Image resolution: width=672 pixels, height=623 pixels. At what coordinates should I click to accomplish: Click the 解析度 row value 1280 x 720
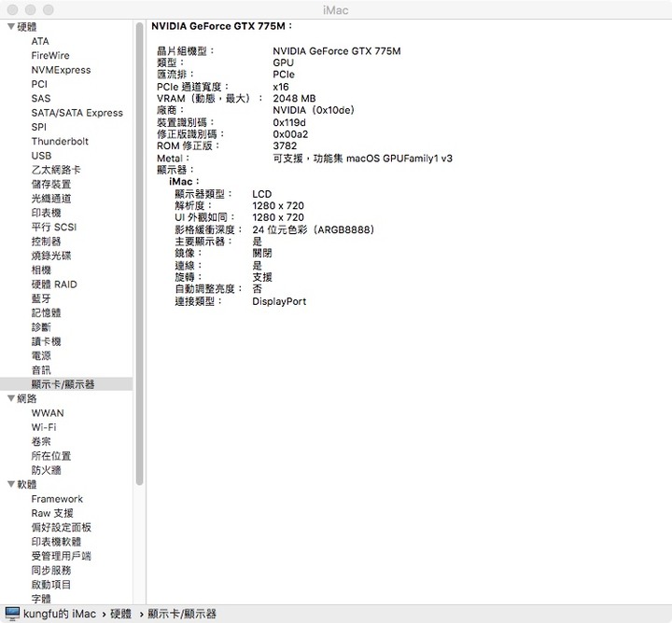tap(278, 205)
